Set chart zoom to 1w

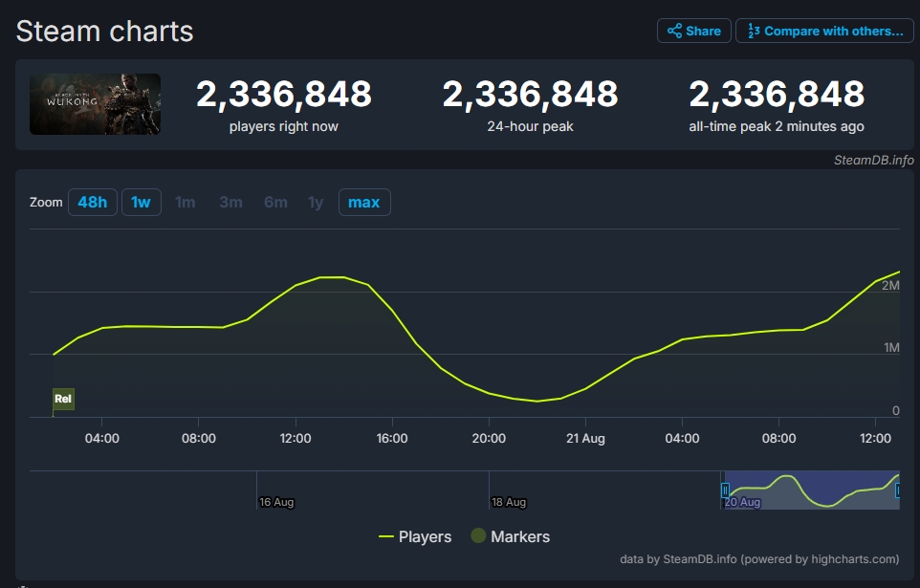click(141, 203)
